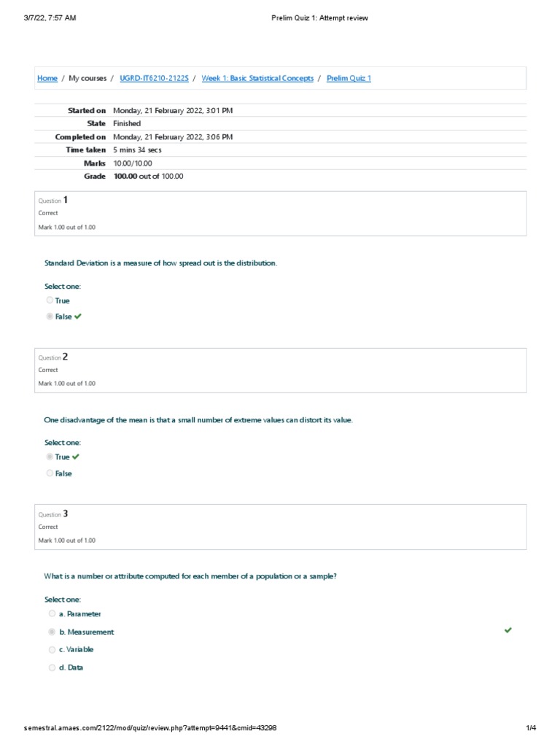Click the quiz review URL in footer
The width and height of the screenshot is (560, 747).
[x=150, y=728]
